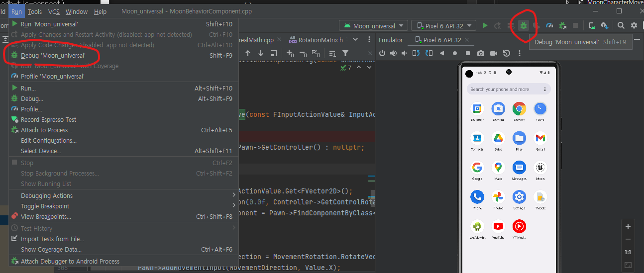This screenshot has width=644, height=273.
Task: Click emulator record screen video icon
Action: click(x=494, y=53)
